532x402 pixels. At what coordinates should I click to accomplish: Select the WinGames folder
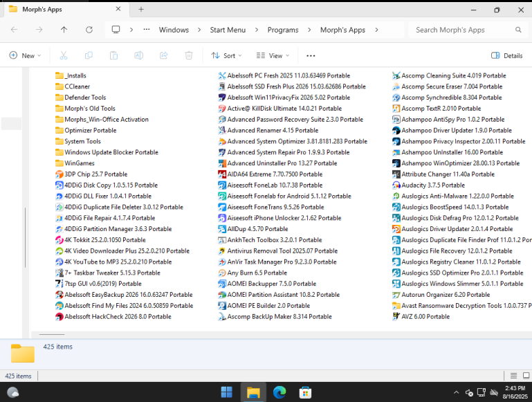click(75, 163)
